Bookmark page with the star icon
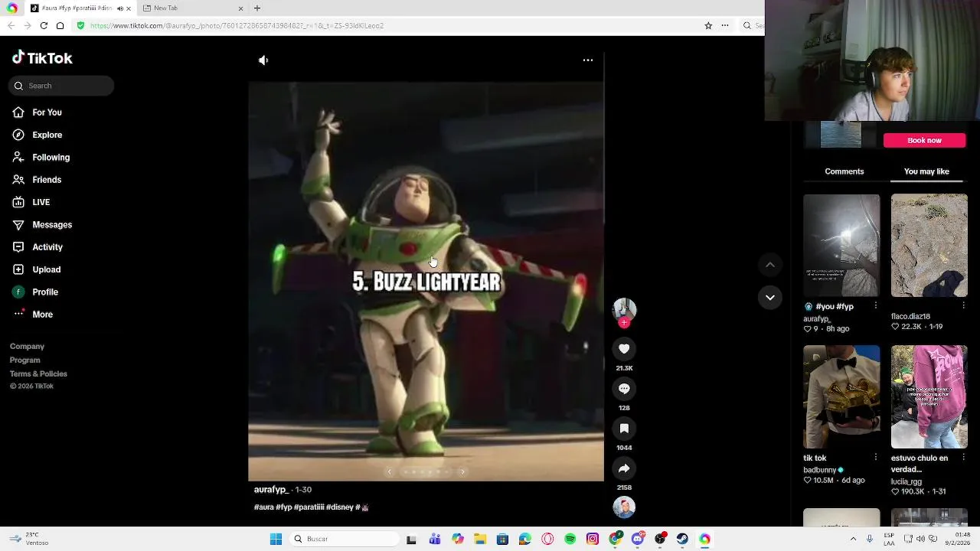Image resolution: width=980 pixels, height=551 pixels. 708,25
